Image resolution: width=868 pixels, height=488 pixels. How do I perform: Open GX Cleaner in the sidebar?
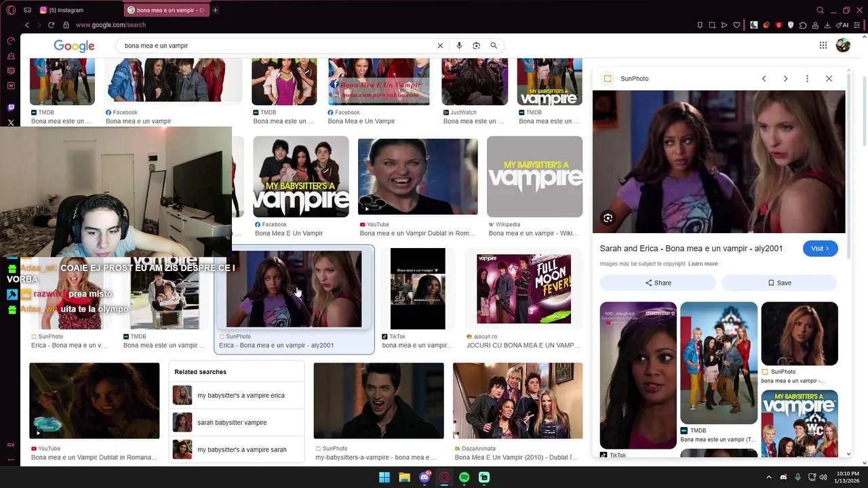click(x=11, y=56)
